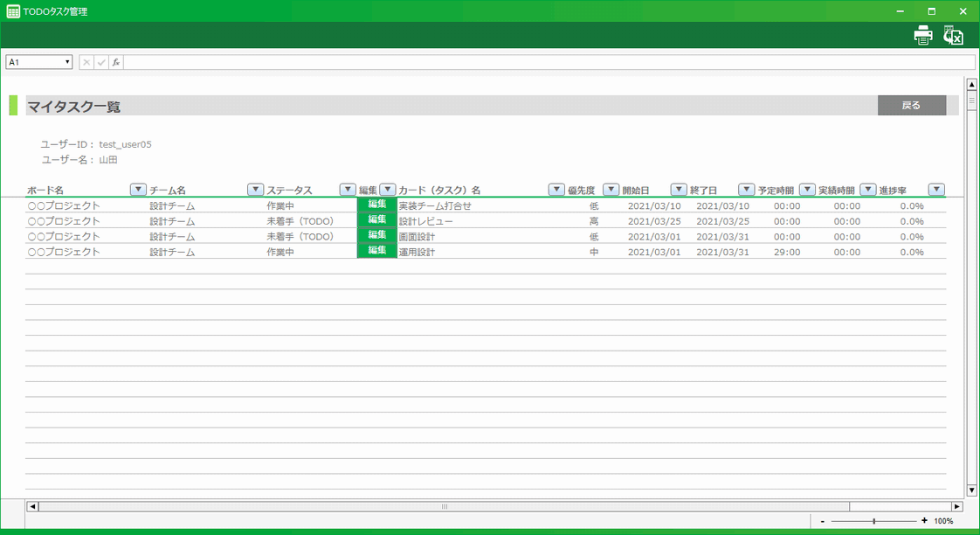Click the formula bar confirm checkmark icon

101,62
